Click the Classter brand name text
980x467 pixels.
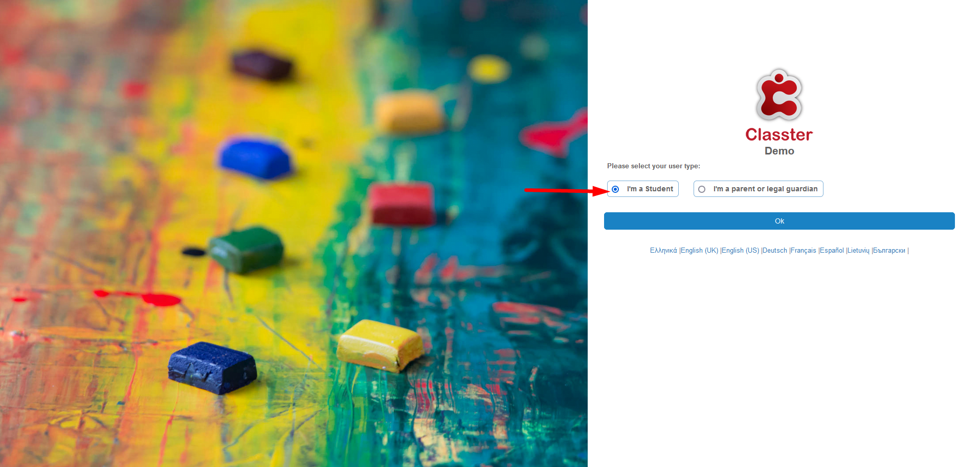779,135
